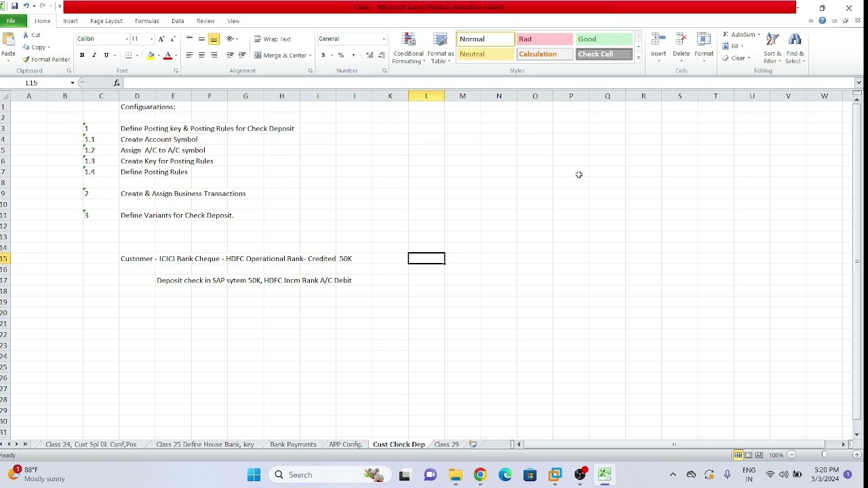
Task: Enable Wrap Text
Action: tap(273, 39)
